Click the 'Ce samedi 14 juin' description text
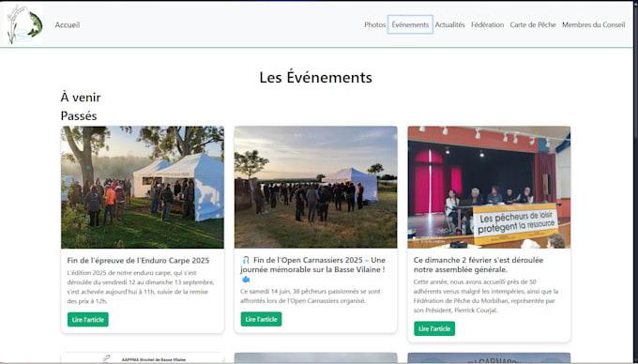 [x=310, y=296]
